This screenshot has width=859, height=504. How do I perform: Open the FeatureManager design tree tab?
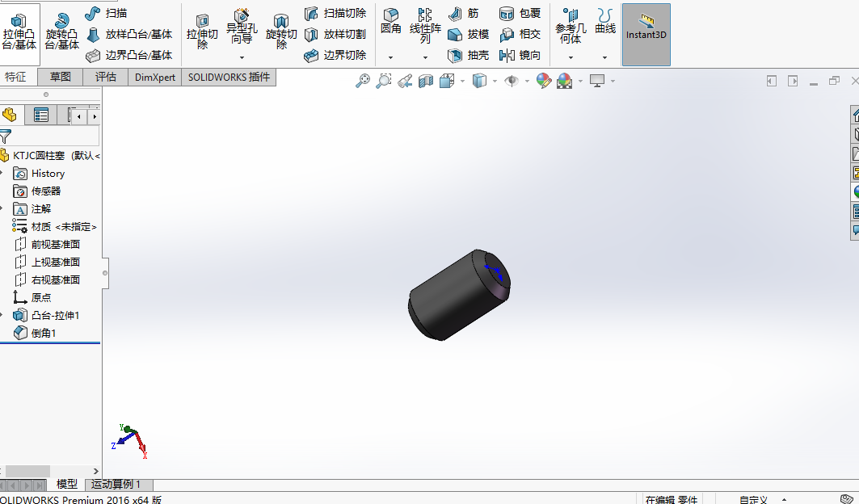[x=11, y=115]
